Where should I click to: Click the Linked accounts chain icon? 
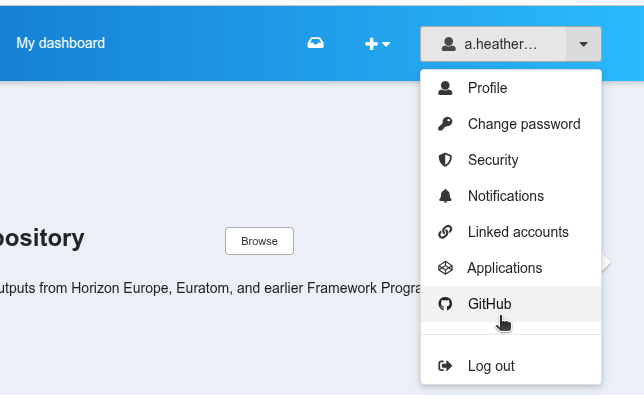tap(446, 232)
